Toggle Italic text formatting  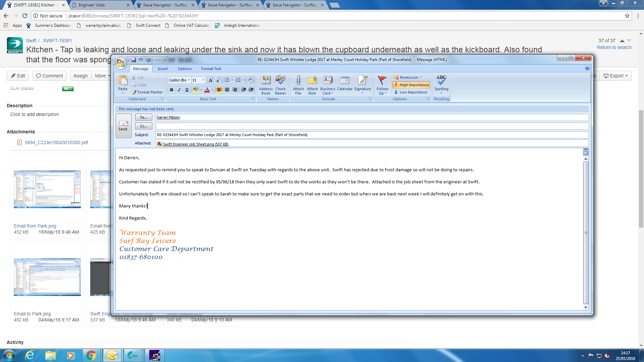point(179,90)
